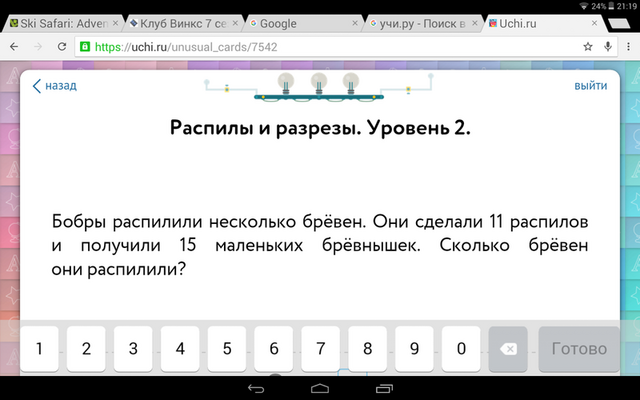This screenshot has height=400, width=640.
Task: Click the problem text about бобры
Action: point(320,245)
